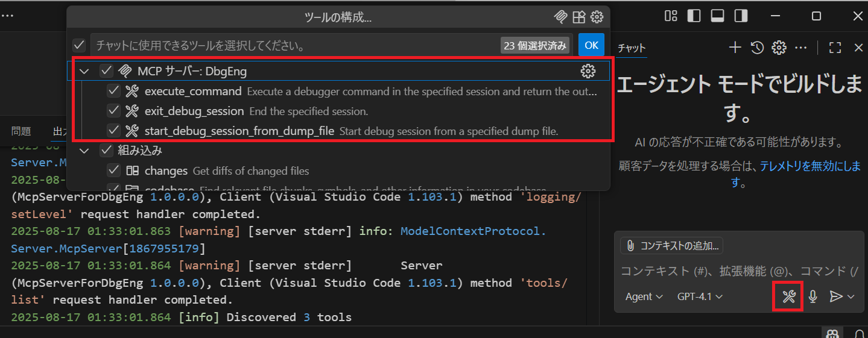Show chat history clock icon
Image resolution: width=868 pixels, height=338 pixels.
(x=758, y=48)
